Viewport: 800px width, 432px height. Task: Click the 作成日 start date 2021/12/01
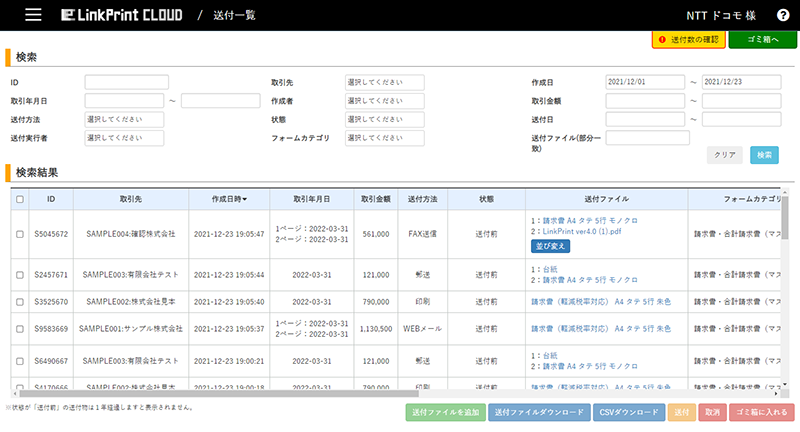[645, 82]
